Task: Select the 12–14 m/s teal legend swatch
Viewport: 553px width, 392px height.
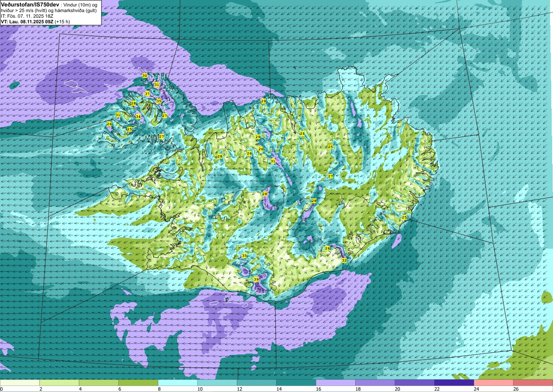Action: (257, 383)
